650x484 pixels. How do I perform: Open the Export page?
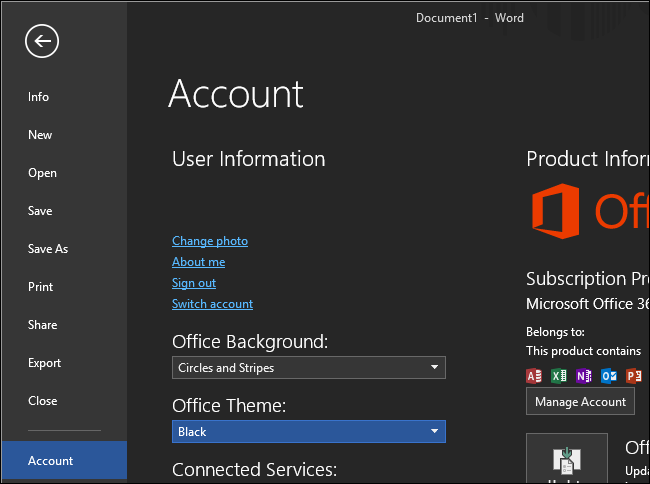tap(45, 363)
